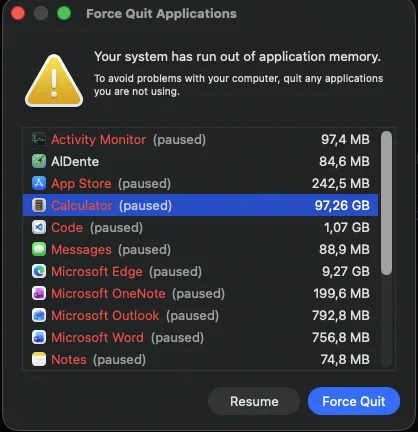418x432 pixels.
Task: Click the Messages app icon
Action: pyautogui.click(x=39, y=249)
